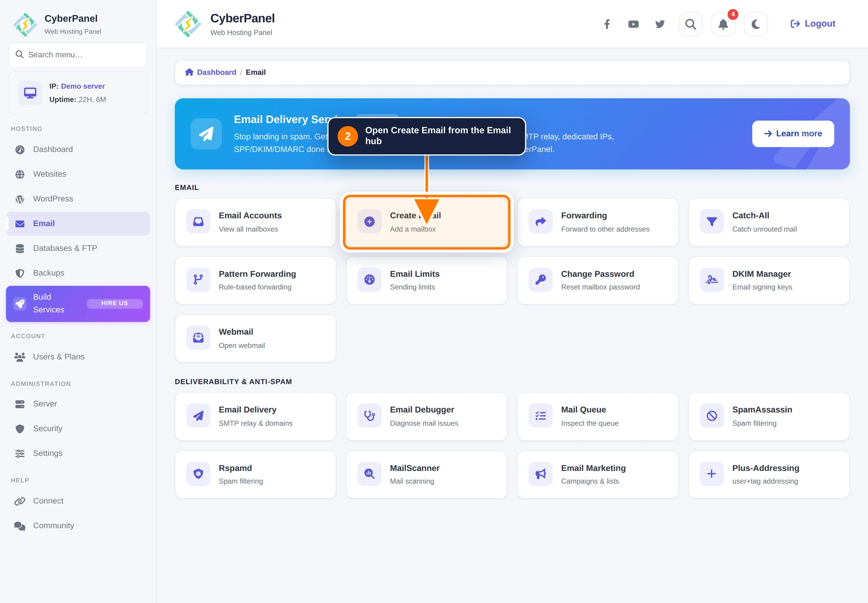
Task: Open WordPress in the sidebar
Action: 78,199
